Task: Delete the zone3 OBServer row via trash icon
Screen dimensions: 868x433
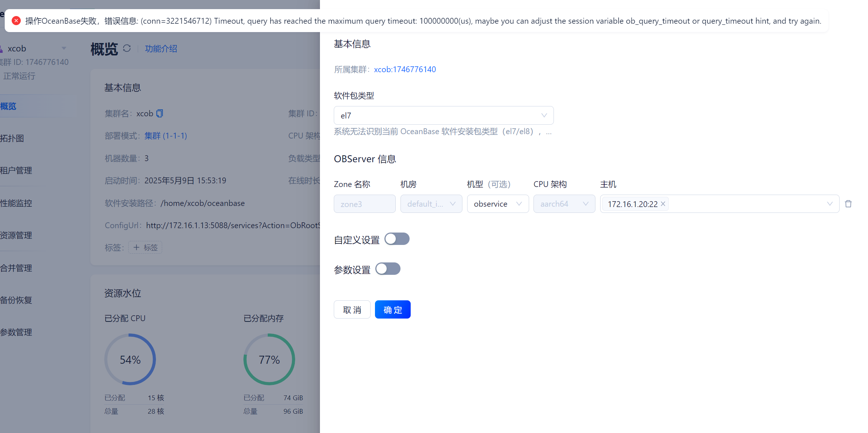Action: tap(848, 204)
